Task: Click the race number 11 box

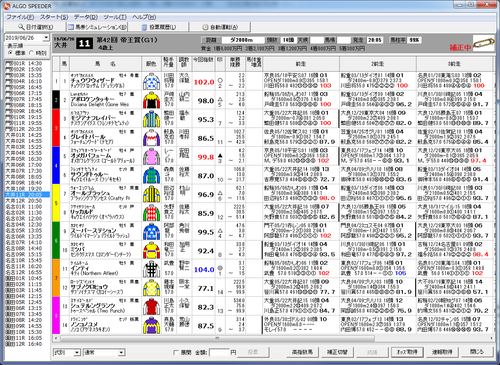Action: [84, 43]
